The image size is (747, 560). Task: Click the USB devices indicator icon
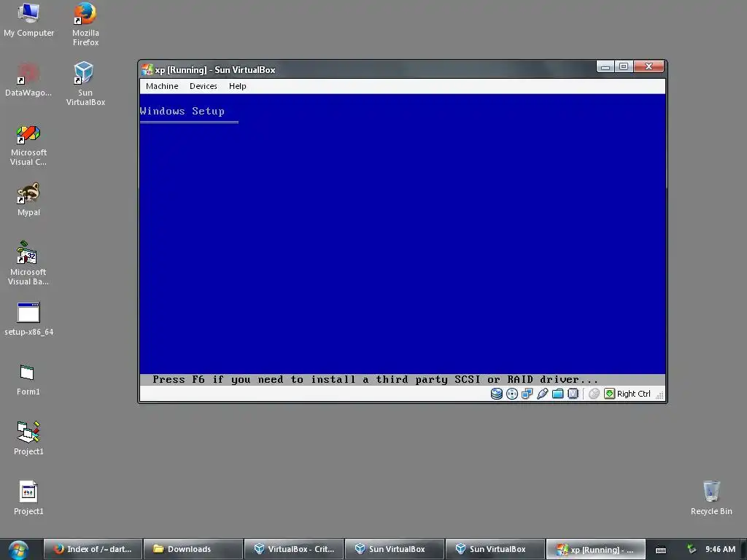[542, 394]
